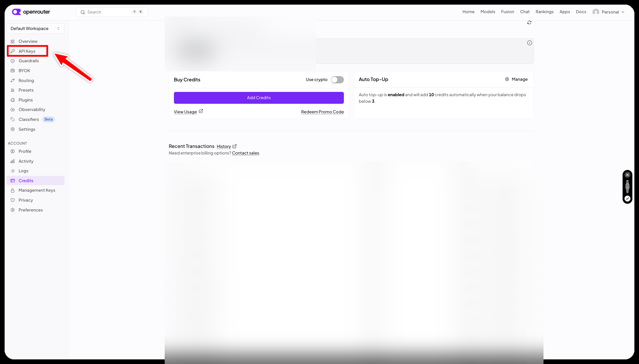Click the Contact sales link
Viewport: 639px width, 364px height.
(x=246, y=153)
